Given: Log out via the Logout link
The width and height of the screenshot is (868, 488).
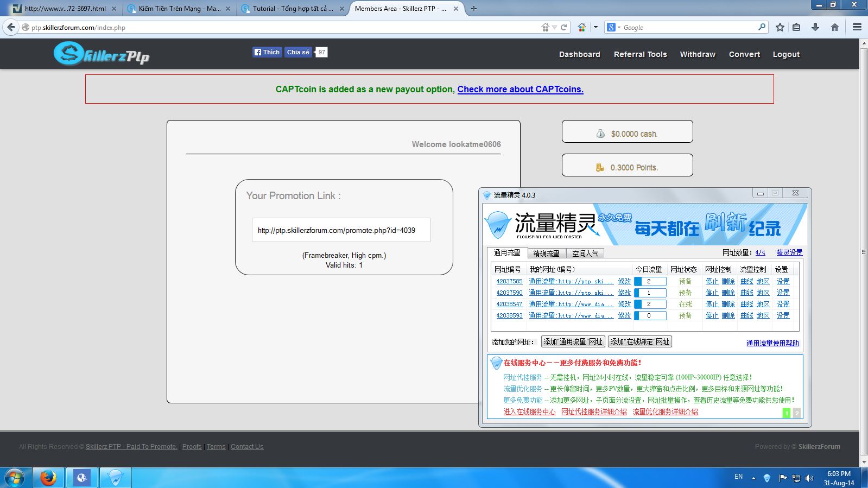Looking at the screenshot, I should pos(786,54).
